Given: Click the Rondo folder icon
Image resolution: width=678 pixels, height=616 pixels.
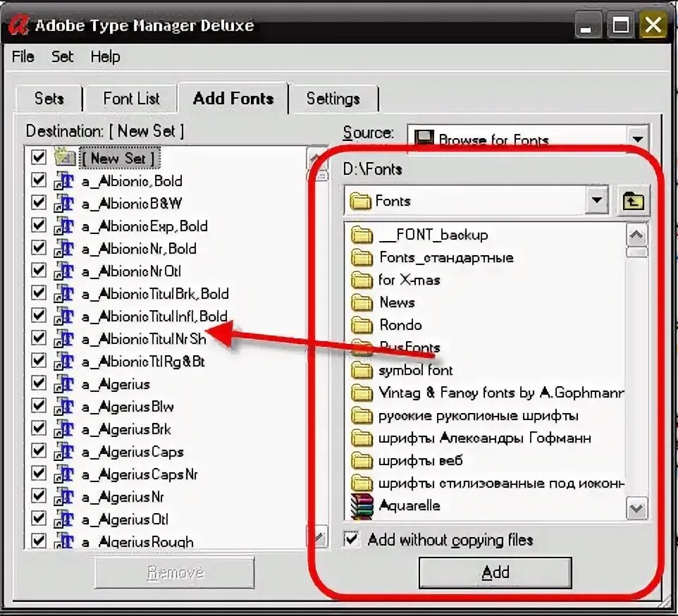Looking at the screenshot, I should 362,325.
